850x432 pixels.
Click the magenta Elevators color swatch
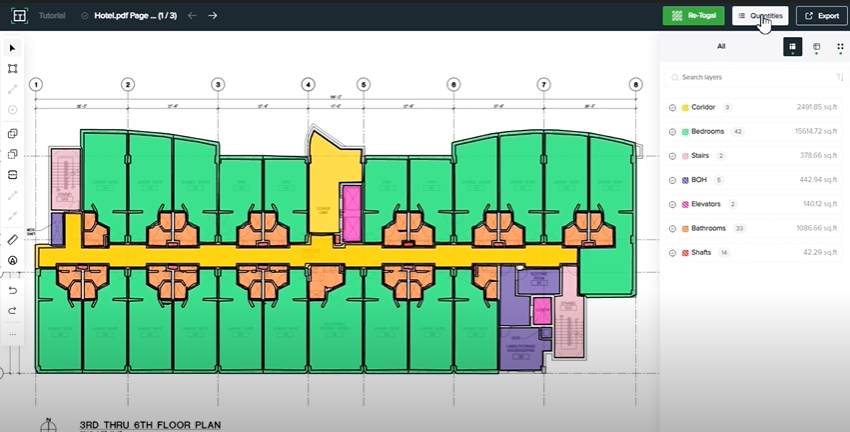[x=685, y=204]
